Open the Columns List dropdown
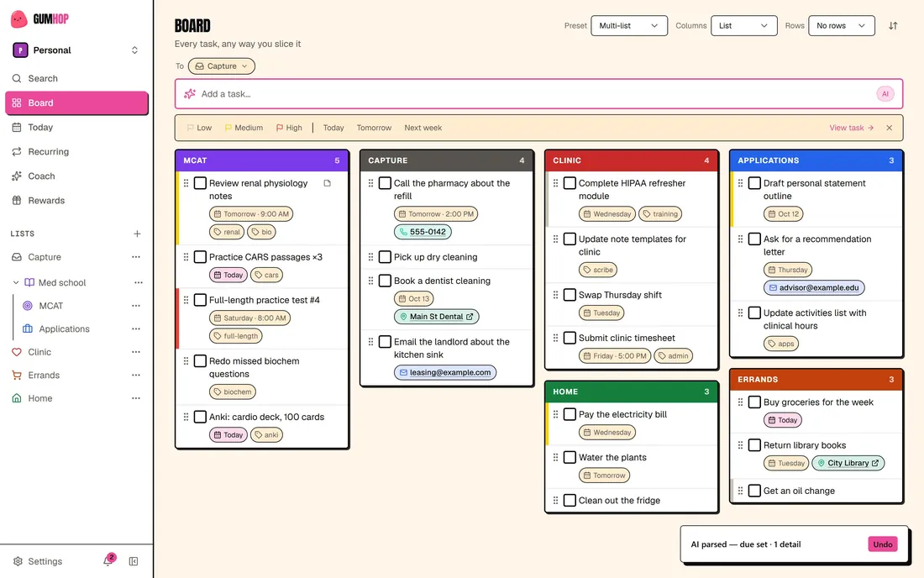The width and height of the screenshot is (924, 578). point(743,26)
